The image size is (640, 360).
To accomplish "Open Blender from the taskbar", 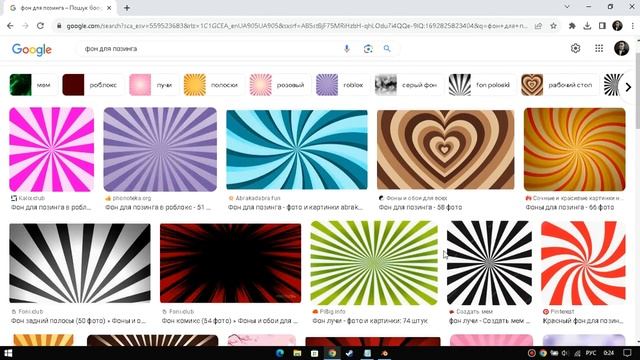I will pyautogui.click(x=384, y=353).
